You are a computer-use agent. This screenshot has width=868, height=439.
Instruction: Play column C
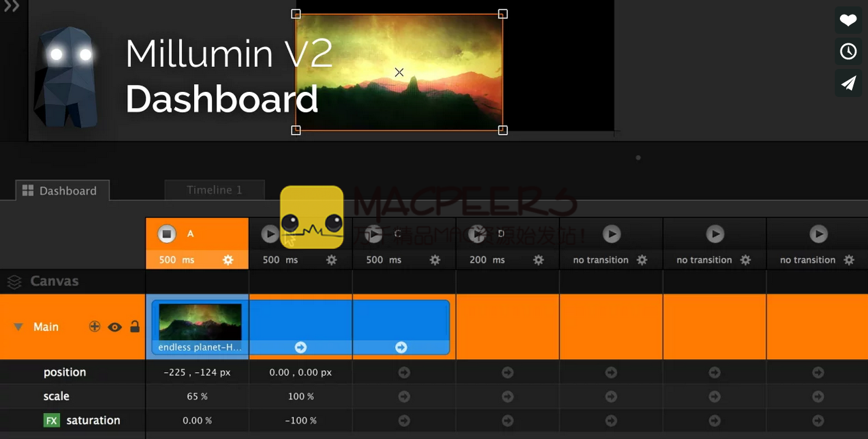tap(374, 234)
